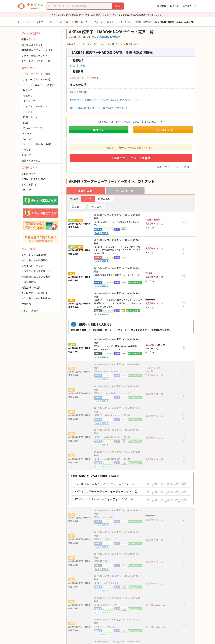Open MXまつり AKB48 62nd single concert link
Screen dimensions: 215x644
104,100
